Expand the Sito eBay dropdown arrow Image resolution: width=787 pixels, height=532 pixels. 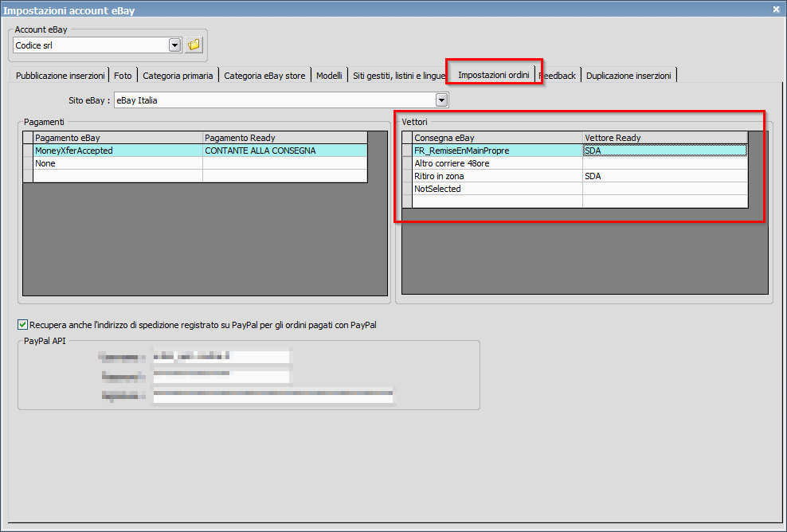(441, 100)
